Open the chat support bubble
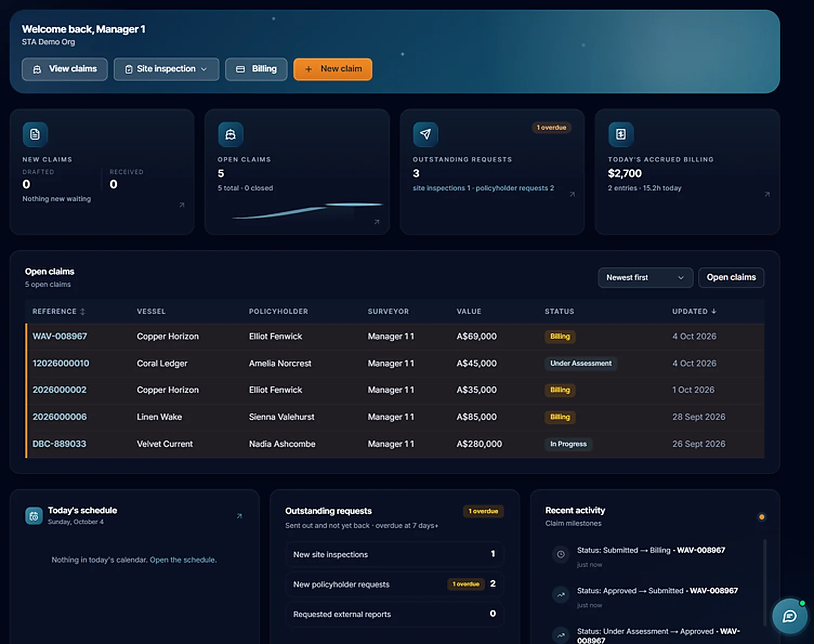 tap(790, 616)
